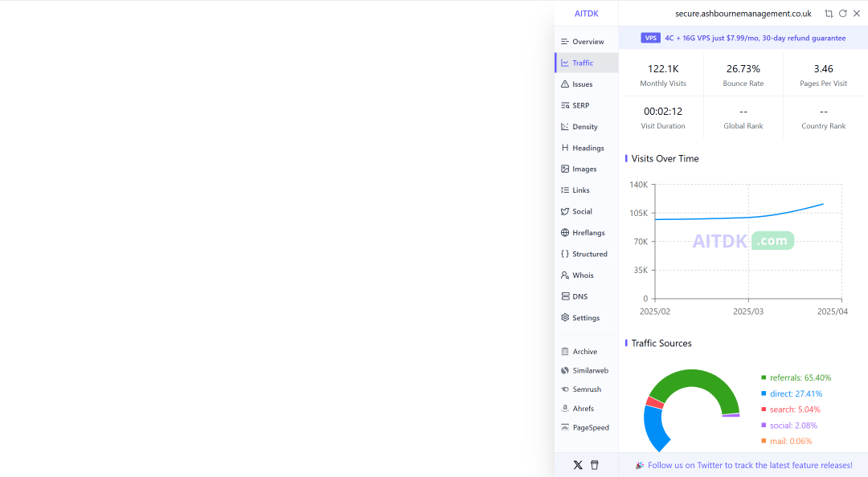Click the Overview menu icon
The width and height of the screenshot is (868, 477).
point(565,42)
